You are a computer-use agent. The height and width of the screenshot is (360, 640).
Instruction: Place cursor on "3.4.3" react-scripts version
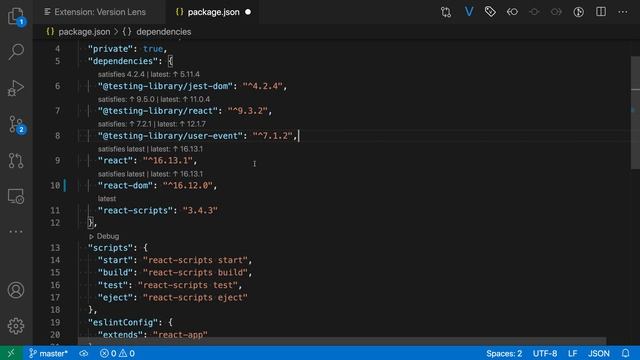pyautogui.click(x=200, y=211)
